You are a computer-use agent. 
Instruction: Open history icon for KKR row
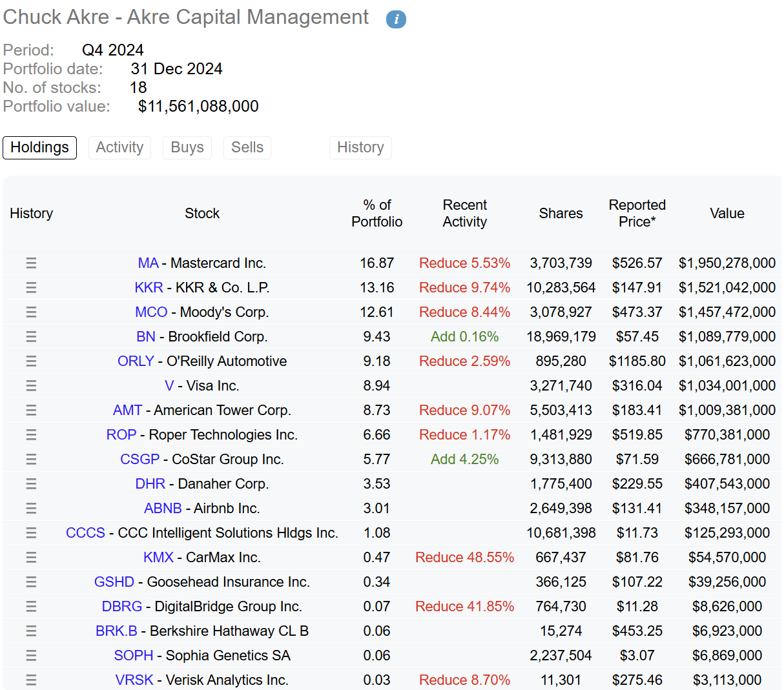(31, 287)
